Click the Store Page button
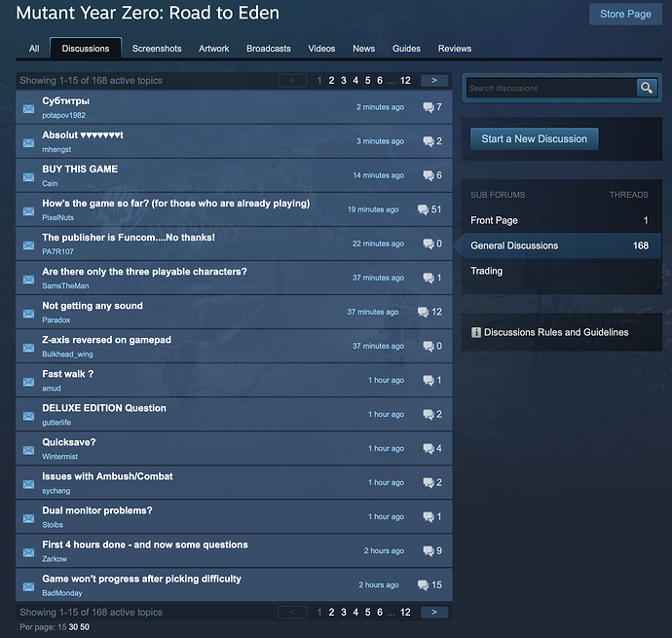This screenshot has width=672, height=638. (625, 15)
